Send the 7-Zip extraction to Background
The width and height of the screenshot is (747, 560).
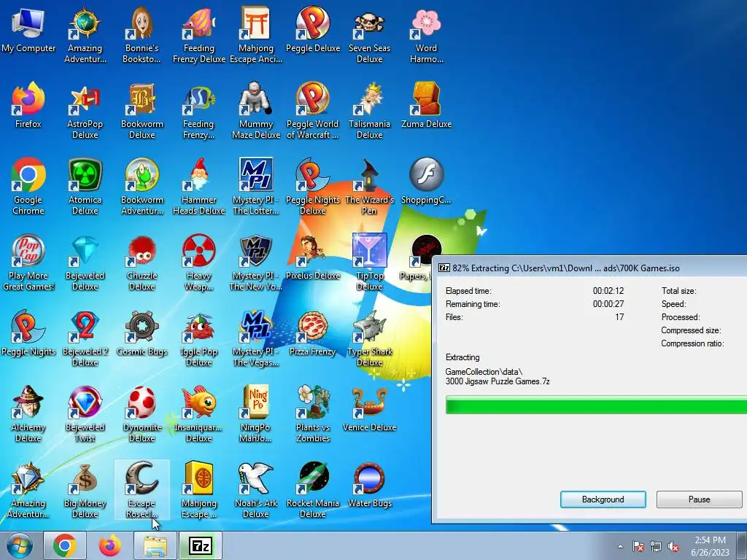click(603, 499)
